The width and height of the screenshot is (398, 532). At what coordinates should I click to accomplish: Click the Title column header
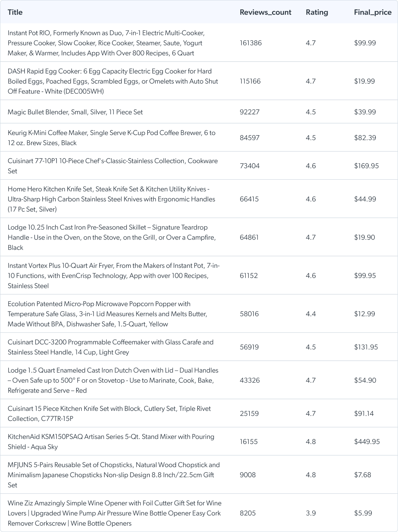[15, 12]
